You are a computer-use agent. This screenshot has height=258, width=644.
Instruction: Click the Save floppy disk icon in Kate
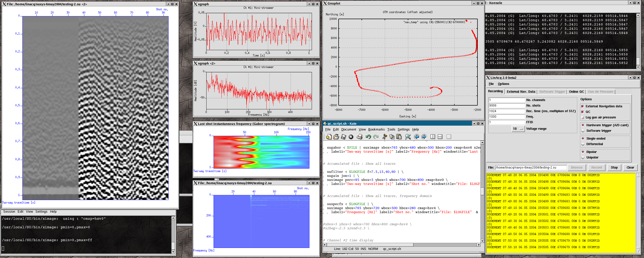tap(344, 137)
